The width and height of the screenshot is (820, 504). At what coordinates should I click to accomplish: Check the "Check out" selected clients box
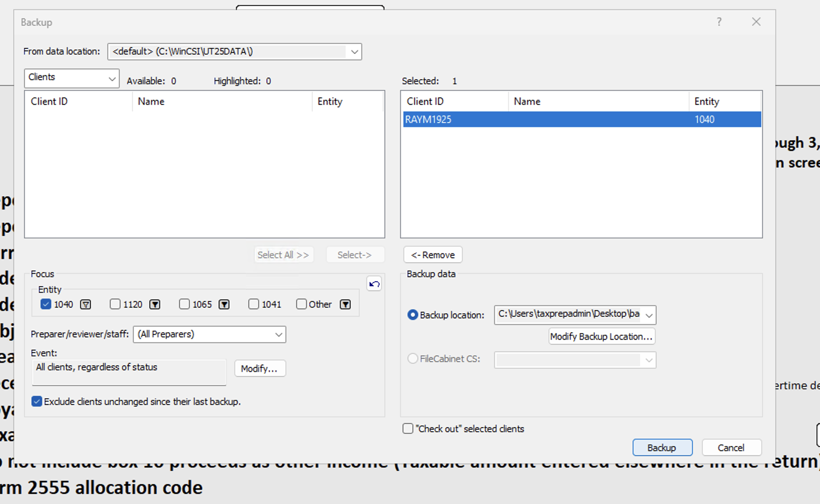408,429
